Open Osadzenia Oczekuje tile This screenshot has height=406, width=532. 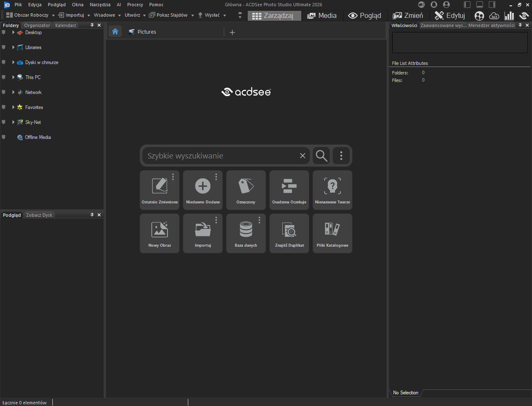(x=289, y=190)
